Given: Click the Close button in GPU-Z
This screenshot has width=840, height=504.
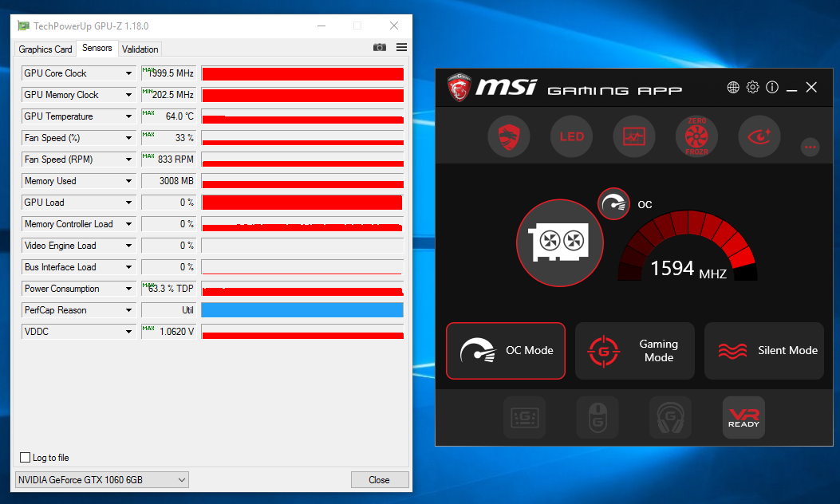Looking at the screenshot, I should (379, 480).
